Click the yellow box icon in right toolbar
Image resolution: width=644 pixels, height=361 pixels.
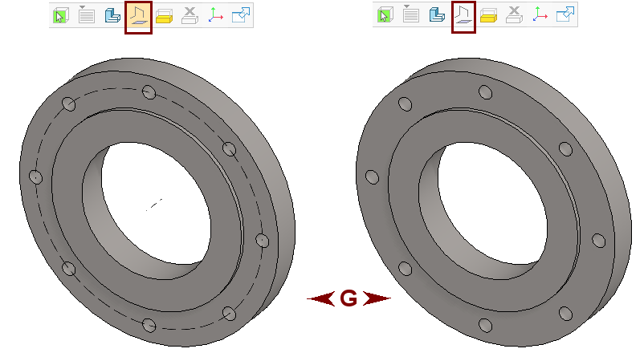pyautogui.click(x=489, y=15)
